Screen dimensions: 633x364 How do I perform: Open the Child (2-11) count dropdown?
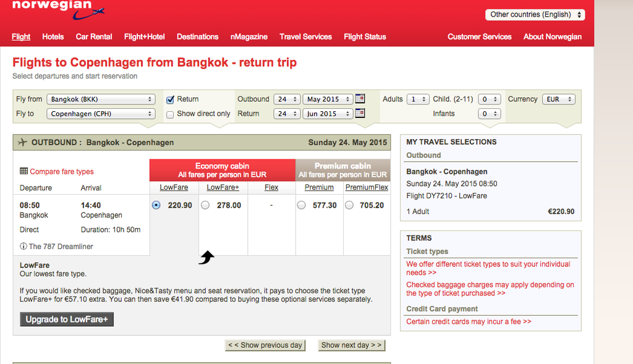490,99
